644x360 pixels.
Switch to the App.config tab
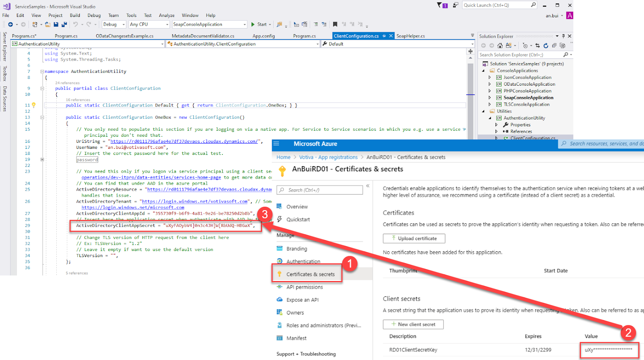[264, 36]
